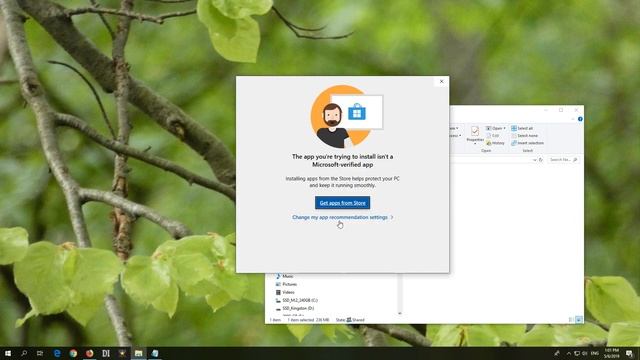This screenshot has height=360, width=640.
Task: Refresh the File Explorer address bar
Action: [x=541, y=160]
